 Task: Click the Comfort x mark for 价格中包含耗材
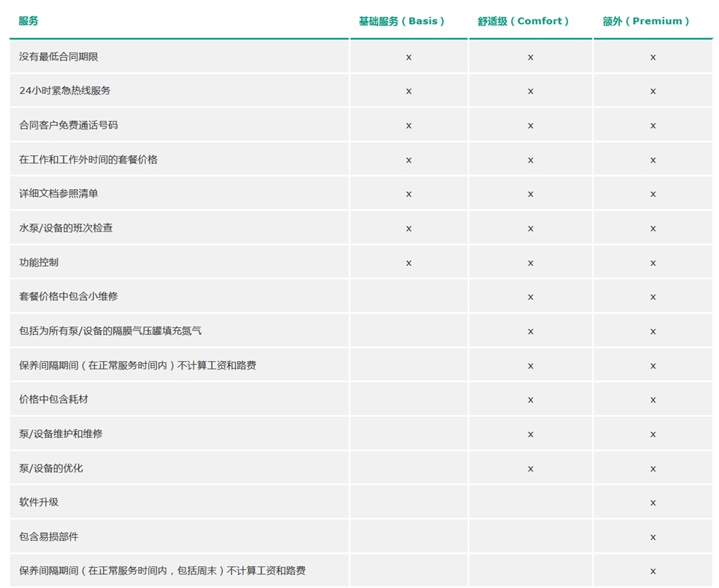(x=531, y=400)
